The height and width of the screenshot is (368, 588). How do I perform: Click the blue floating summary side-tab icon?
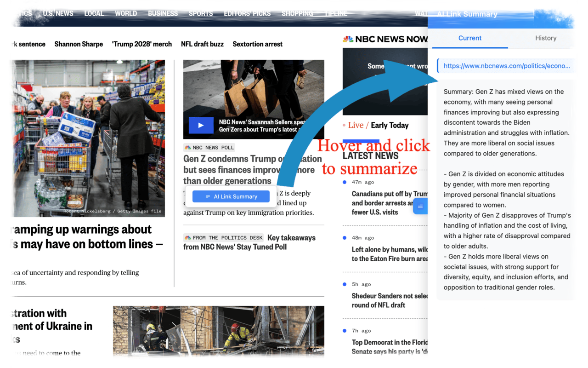tap(420, 206)
